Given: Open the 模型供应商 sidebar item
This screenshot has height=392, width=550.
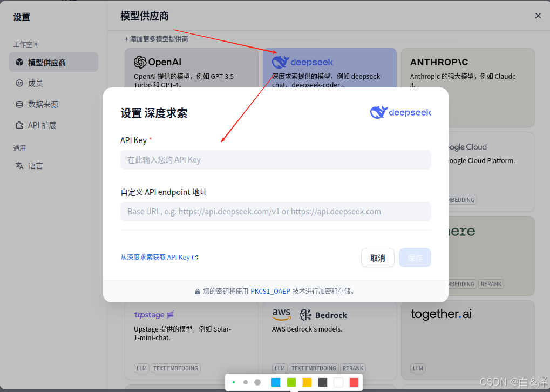Looking at the screenshot, I should (53, 62).
